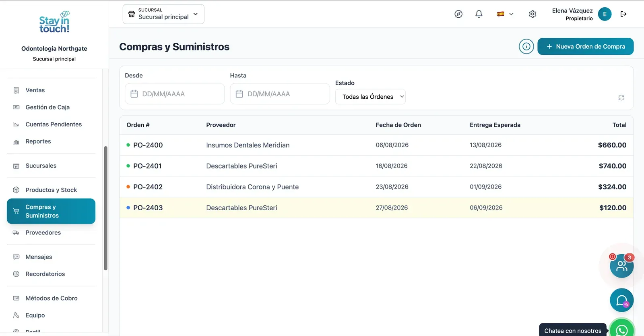
Task: Click supplier Distribuidora Corona y Puente
Action: (x=252, y=187)
